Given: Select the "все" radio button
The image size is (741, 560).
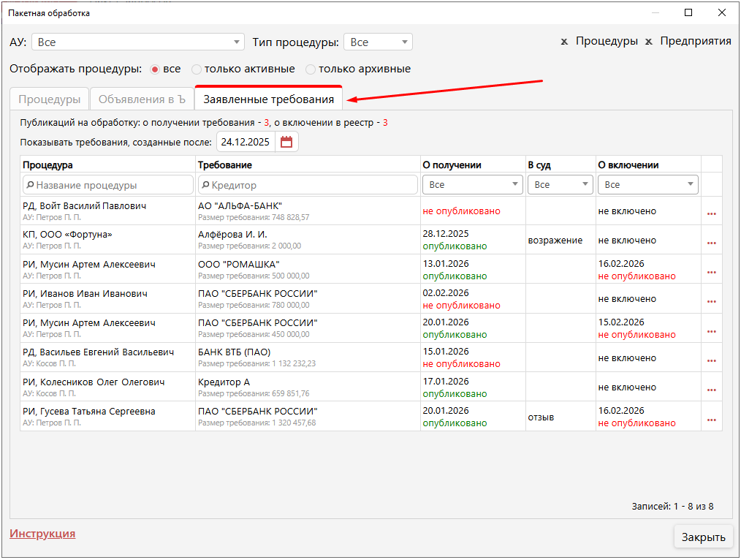Looking at the screenshot, I should (155, 69).
